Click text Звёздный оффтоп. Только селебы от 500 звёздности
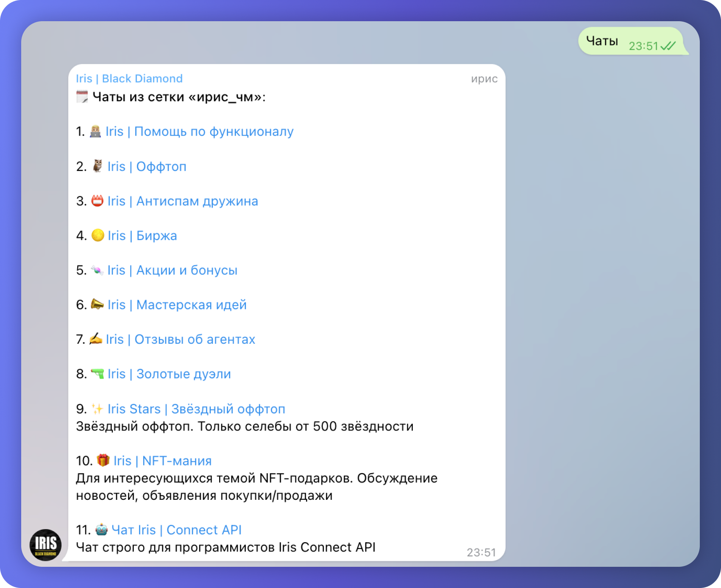The image size is (721, 588). click(x=245, y=426)
